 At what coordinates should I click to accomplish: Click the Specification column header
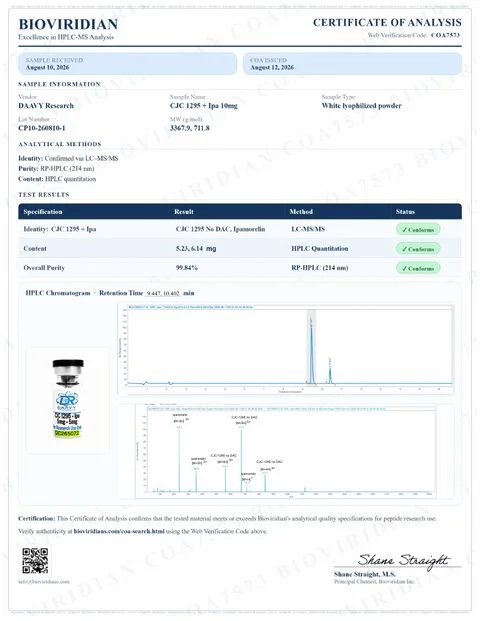43,211
